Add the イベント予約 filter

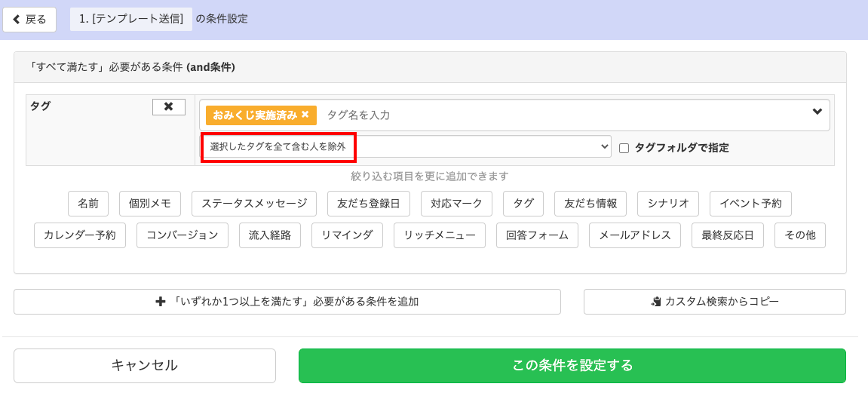[750, 204]
